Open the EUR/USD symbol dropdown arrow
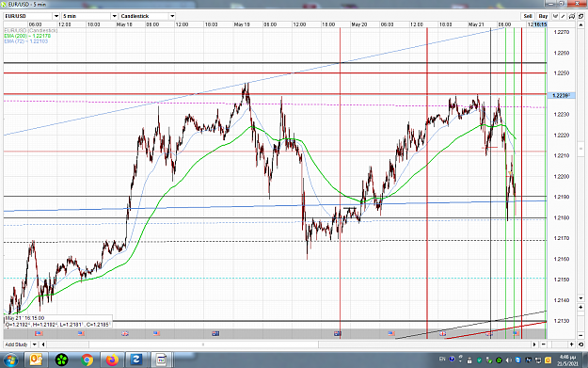Image resolution: width=588 pixels, height=368 pixels. (x=56, y=16)
